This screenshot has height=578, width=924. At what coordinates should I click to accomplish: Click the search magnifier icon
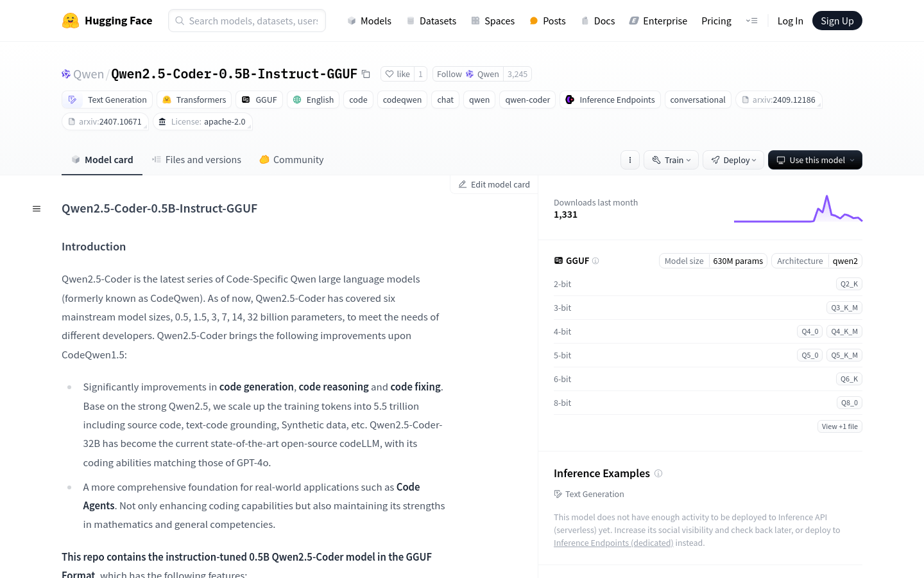coord(180,21)
